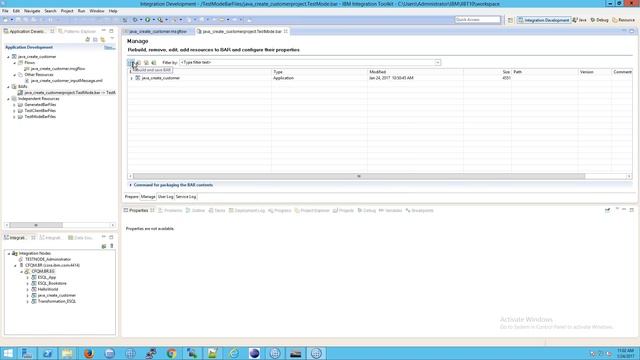
Task: Switch to the Integration Development perspective
Action: (x=544, y=20)
